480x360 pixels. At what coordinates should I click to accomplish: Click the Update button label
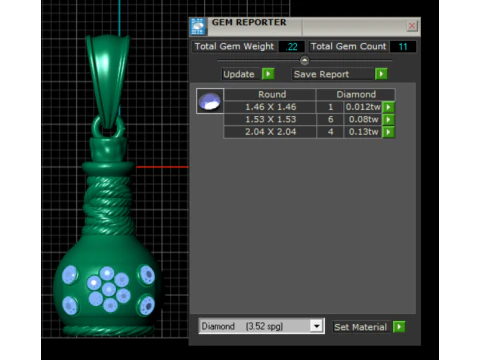pyautogui.click(x=239, y=74)
